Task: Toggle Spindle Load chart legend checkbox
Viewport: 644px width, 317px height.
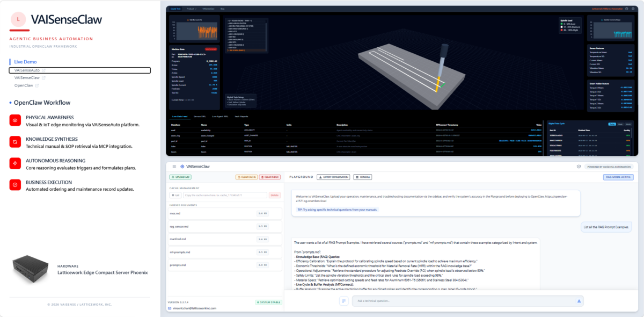Action: click(x=188, y=19)
